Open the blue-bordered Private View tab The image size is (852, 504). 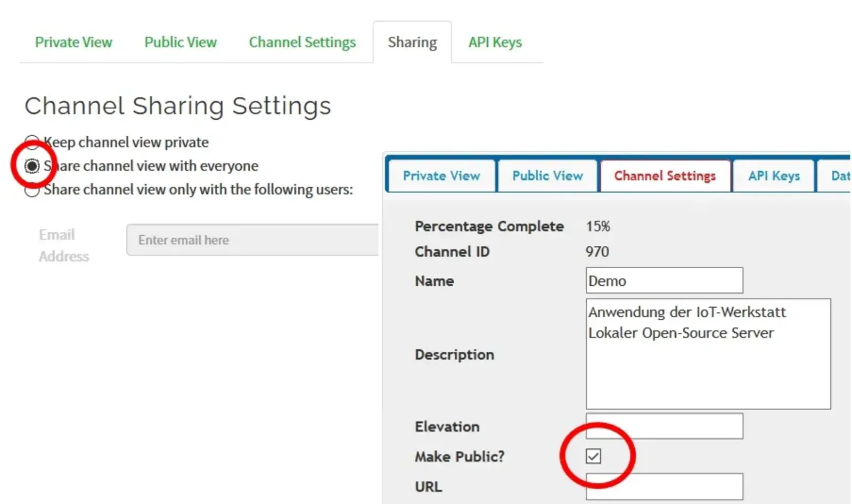tap(441, 176)
